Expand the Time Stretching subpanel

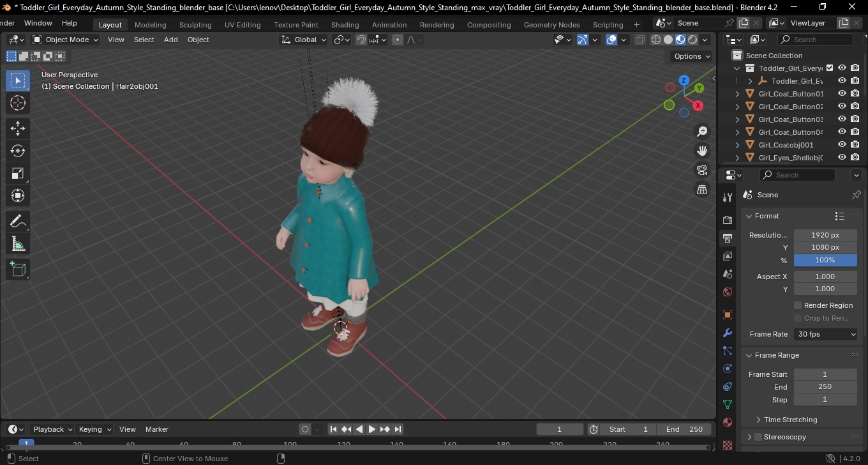pos(758,420)
